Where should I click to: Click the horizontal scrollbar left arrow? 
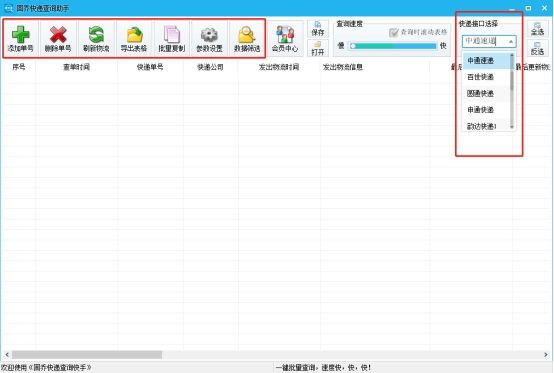[x=7, y=354]
